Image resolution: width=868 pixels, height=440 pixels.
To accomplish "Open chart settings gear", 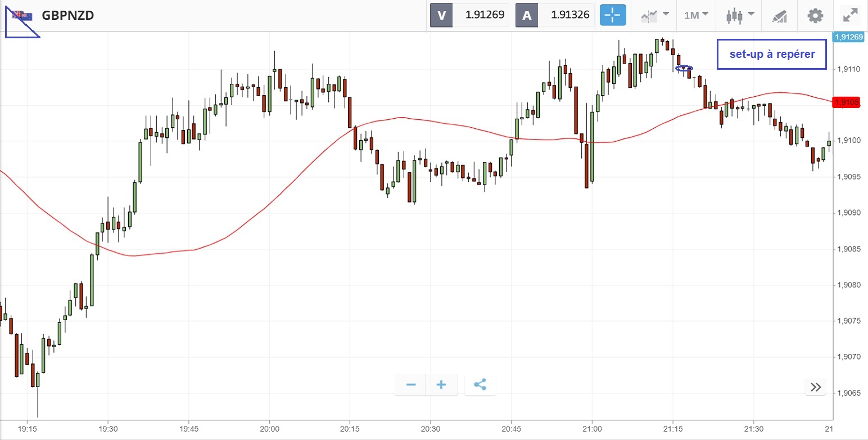I will pyautogui.click(x=815, y=15).
